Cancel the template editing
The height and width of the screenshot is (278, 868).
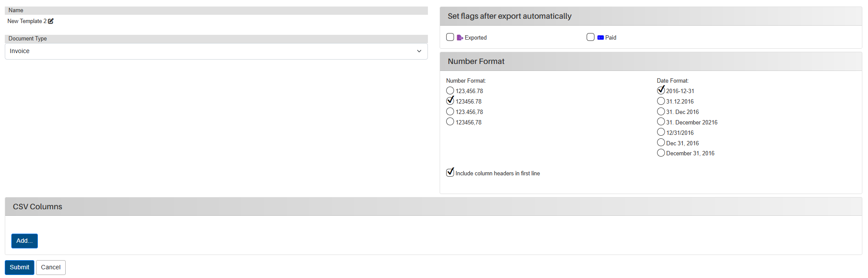[x=51, y=268]
